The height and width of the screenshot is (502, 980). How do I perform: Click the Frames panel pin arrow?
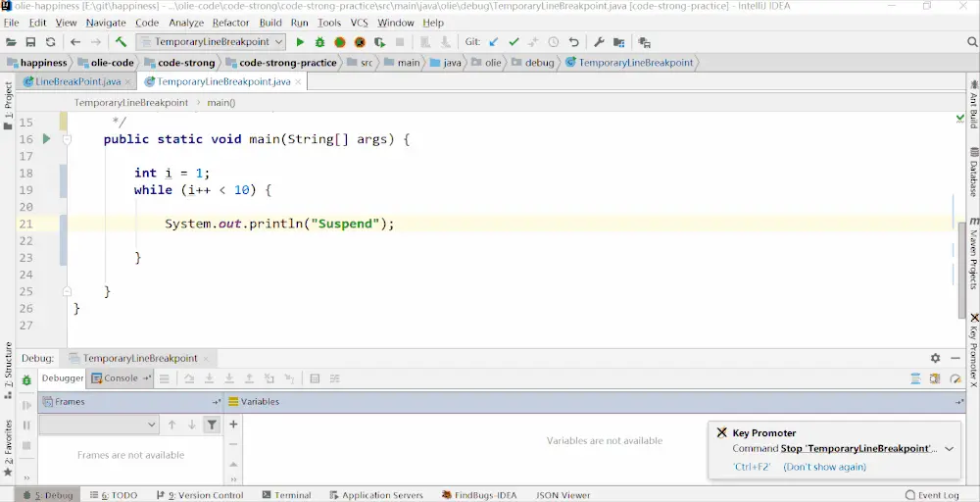click(x=217, y=402)
